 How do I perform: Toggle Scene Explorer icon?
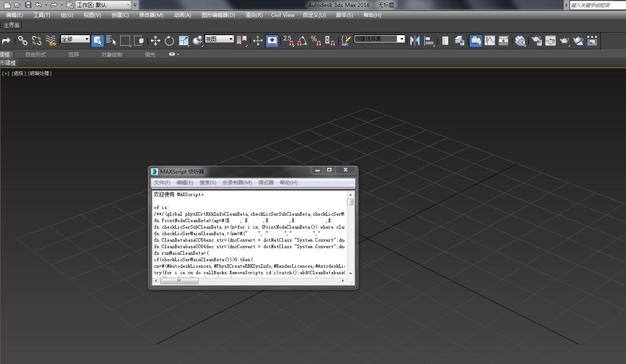tap(445, 41)
